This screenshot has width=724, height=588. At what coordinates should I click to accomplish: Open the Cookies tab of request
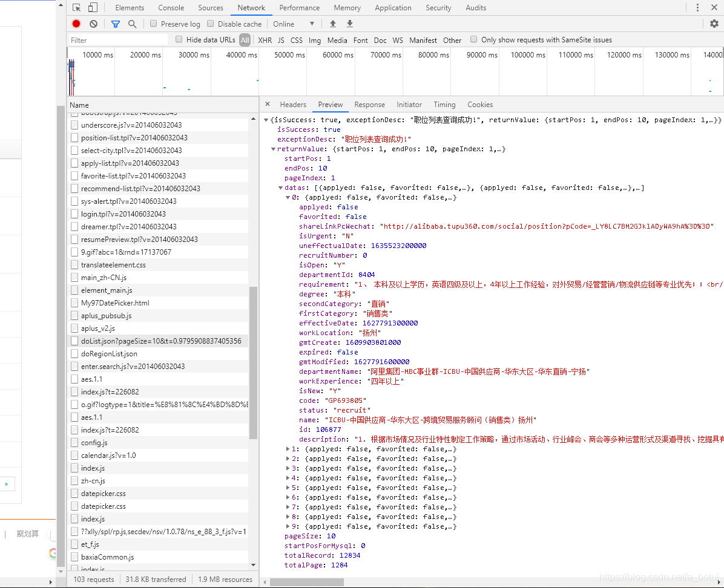click(480, 104)
